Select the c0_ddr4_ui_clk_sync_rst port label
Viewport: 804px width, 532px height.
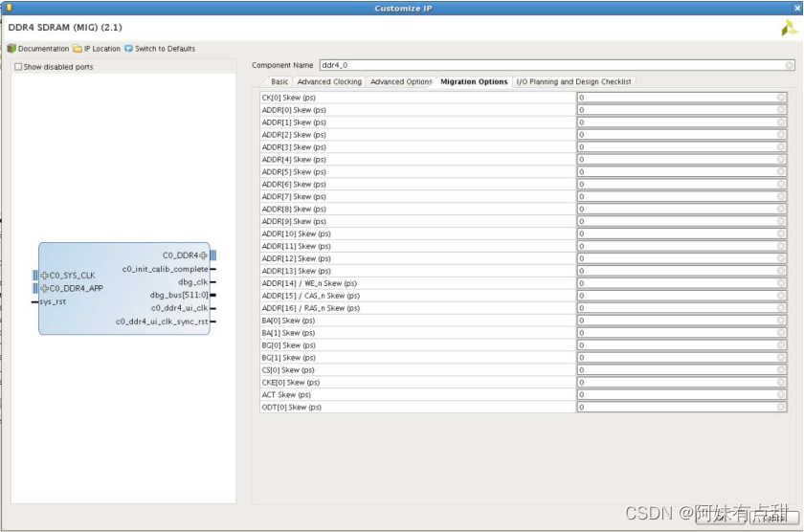(x=162, y=321)
